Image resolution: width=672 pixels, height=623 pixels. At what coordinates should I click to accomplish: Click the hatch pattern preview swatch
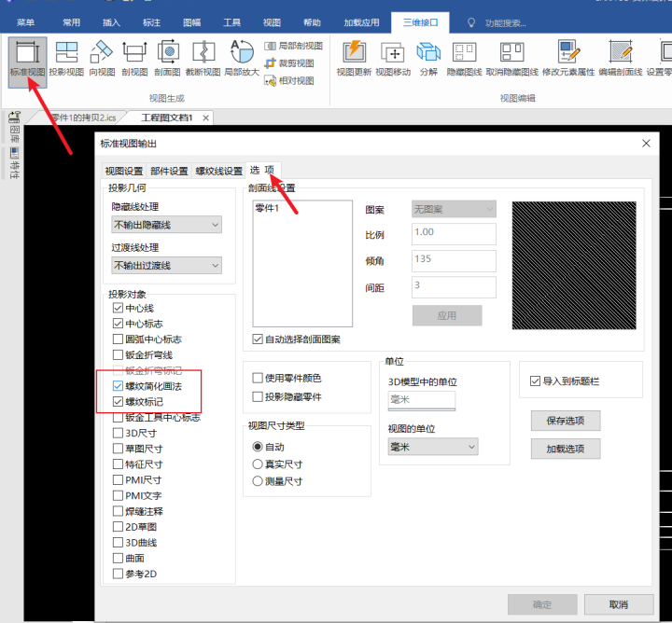pyautogui.click(x=574, y=266)
